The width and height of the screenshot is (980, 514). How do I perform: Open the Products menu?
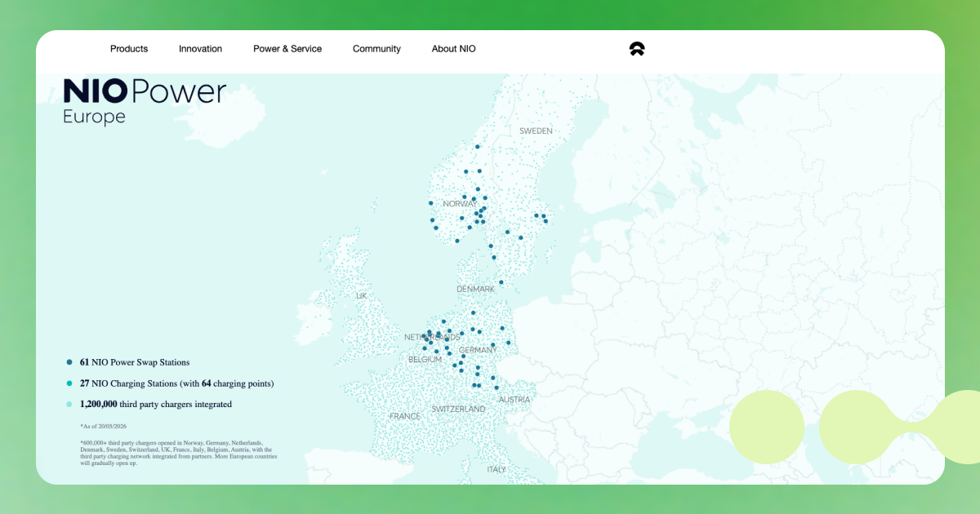click(x=129, y=49)
